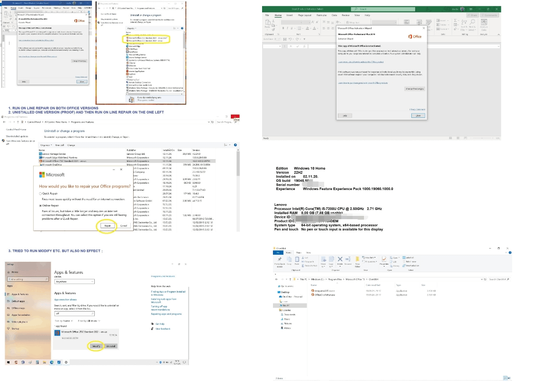Click Close button in Excel activation wizard
The height and width of the screenshot is (392, 536).
click(x=418, y=116)
